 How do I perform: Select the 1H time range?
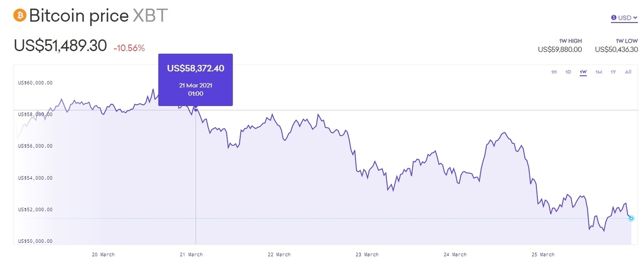554,72
